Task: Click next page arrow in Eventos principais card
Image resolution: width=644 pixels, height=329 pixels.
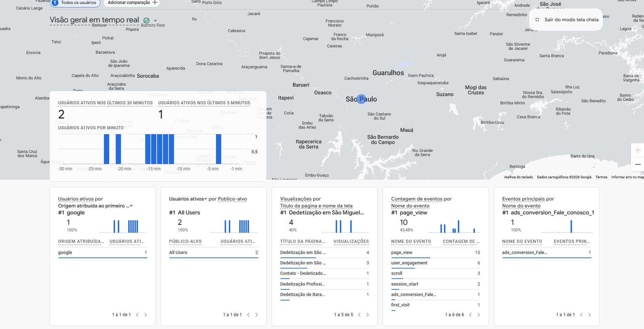Action: tap(590, 315)
